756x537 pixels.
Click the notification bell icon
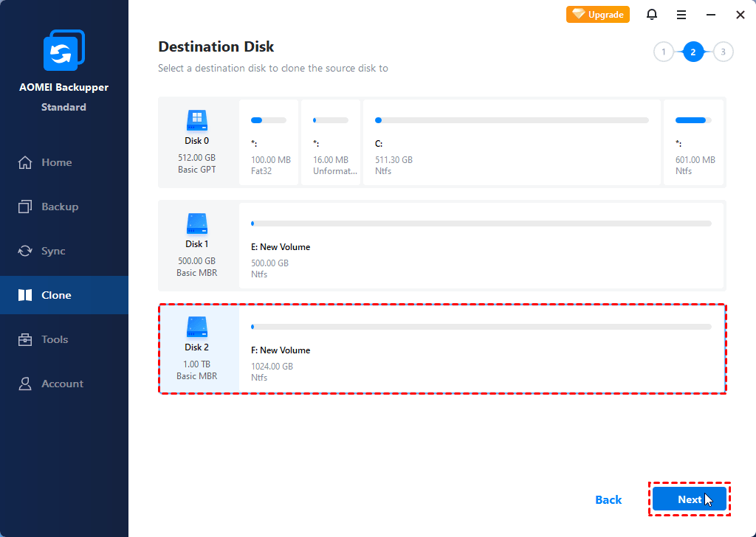click(x=651, y=15)
